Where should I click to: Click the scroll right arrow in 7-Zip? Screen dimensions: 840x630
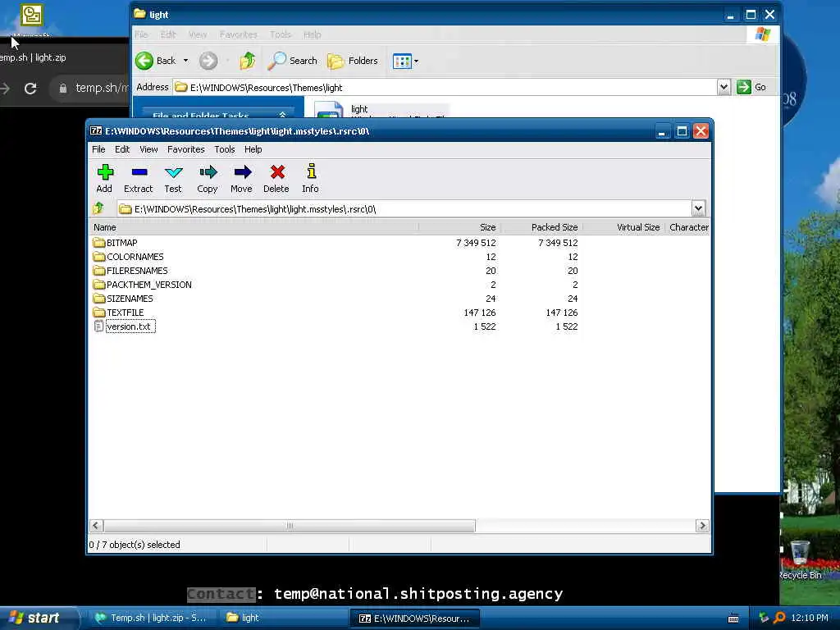(702, 526)
